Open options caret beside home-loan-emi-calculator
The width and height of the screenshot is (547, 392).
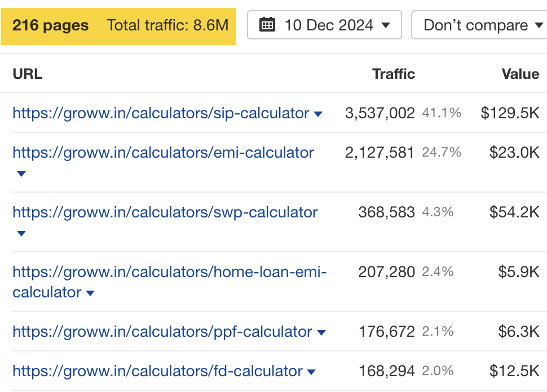[90, 292]
